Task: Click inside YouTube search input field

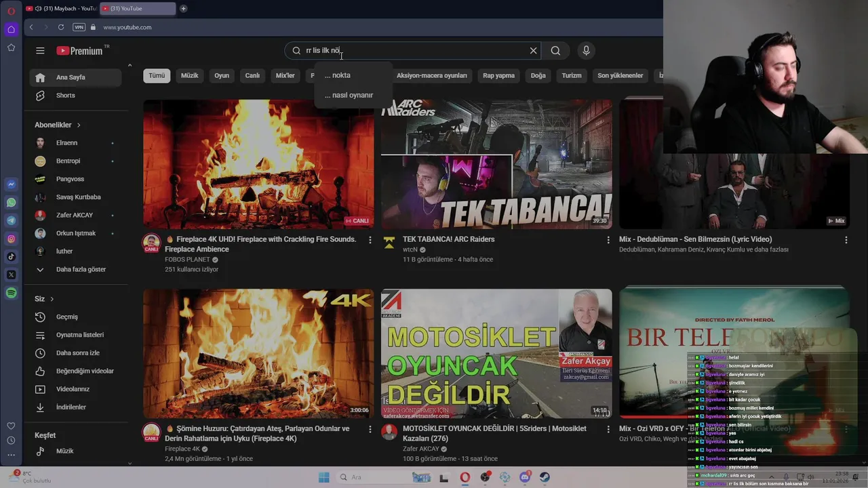Action: click(414, 51)
